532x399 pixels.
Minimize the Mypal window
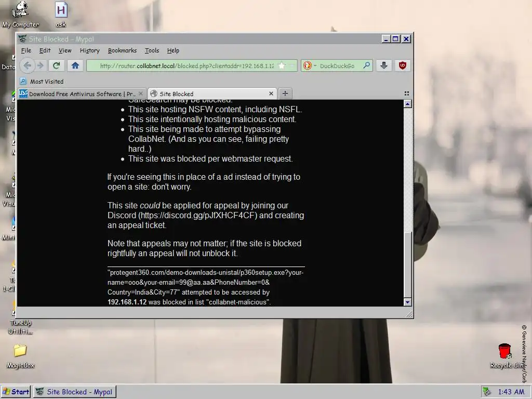coord(385,39)
